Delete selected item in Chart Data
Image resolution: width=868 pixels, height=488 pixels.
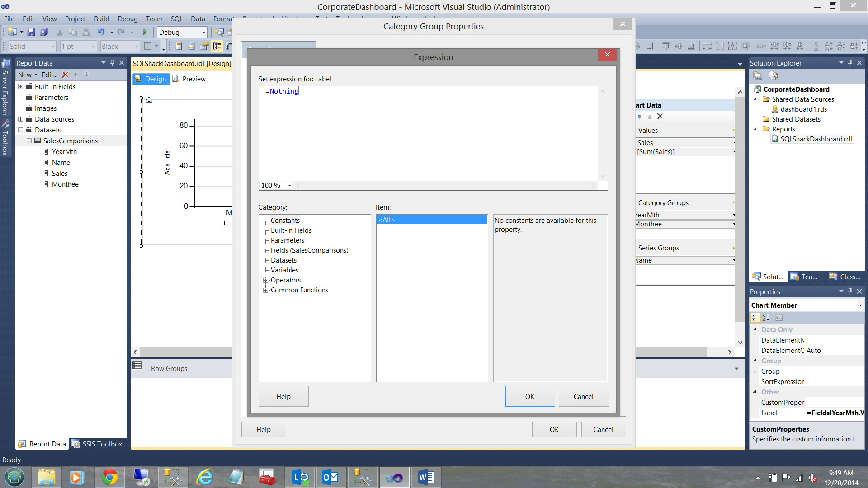coord(660,117)
